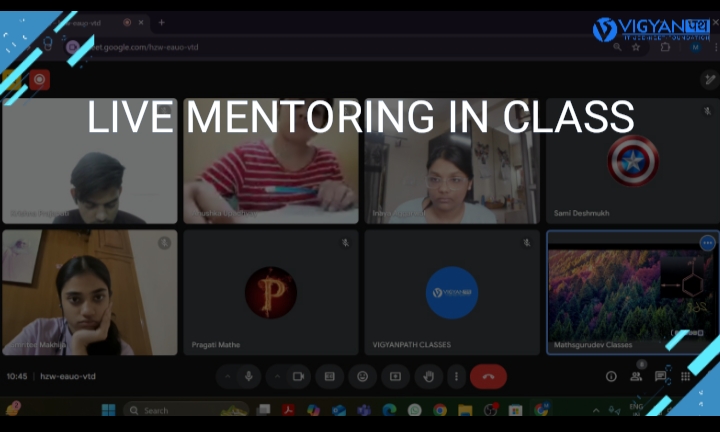Toggle captions in the meeting controls
Screen dimensions: 720x432
point(329,376)
